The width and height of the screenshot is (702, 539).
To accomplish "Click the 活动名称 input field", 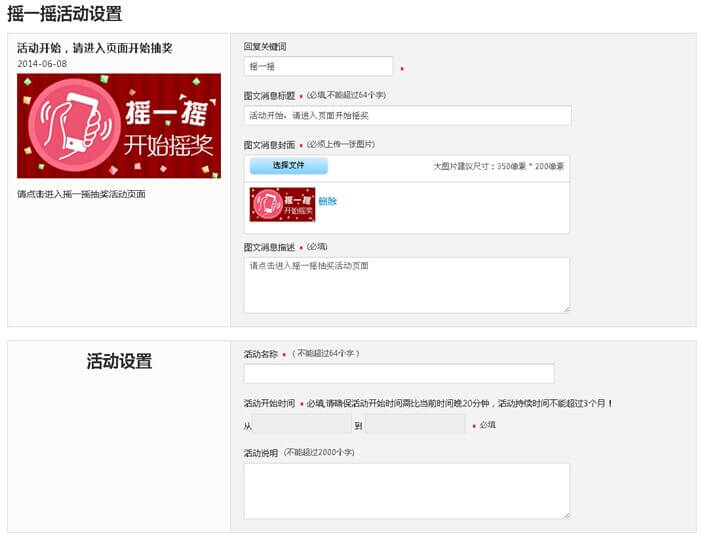I will coord(399,374).
